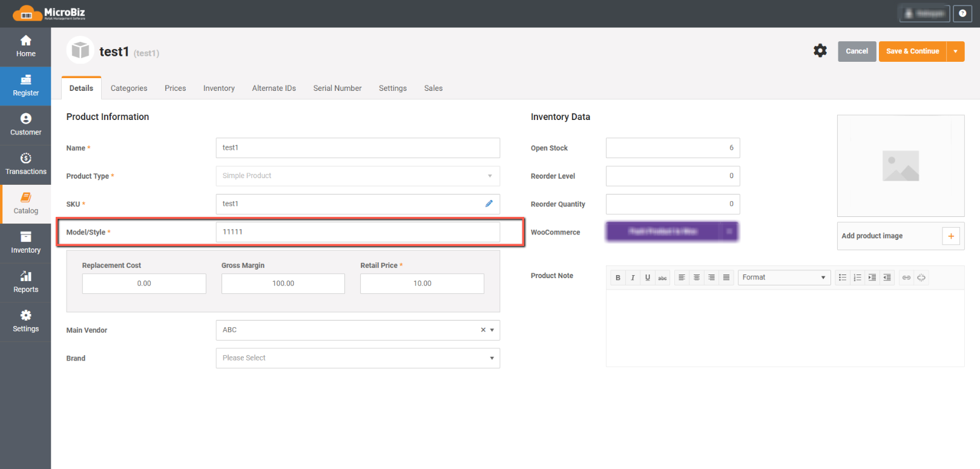
Task: Open the Brand Please Select dropdown
Action: click(x=358, y=358)
